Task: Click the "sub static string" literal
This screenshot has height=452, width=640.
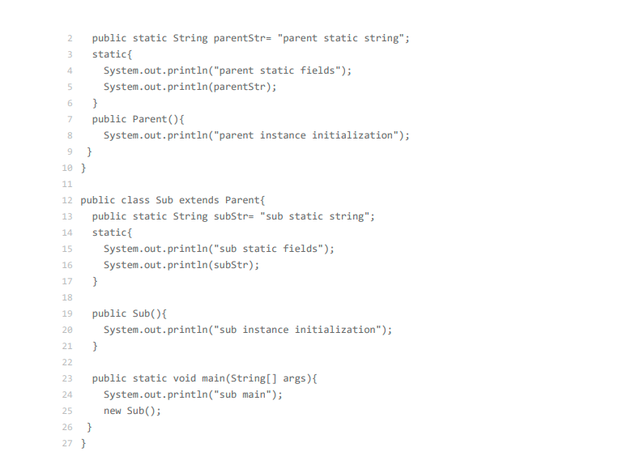Action: [315, 216]
